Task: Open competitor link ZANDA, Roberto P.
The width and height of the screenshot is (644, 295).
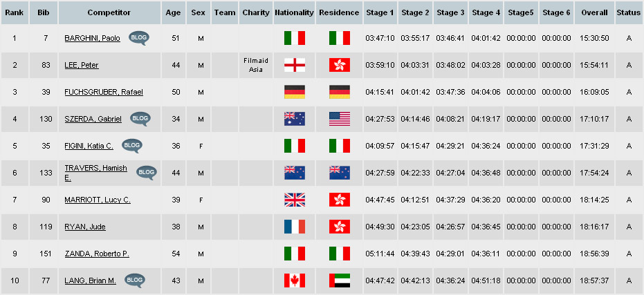Action: point(97,254)
